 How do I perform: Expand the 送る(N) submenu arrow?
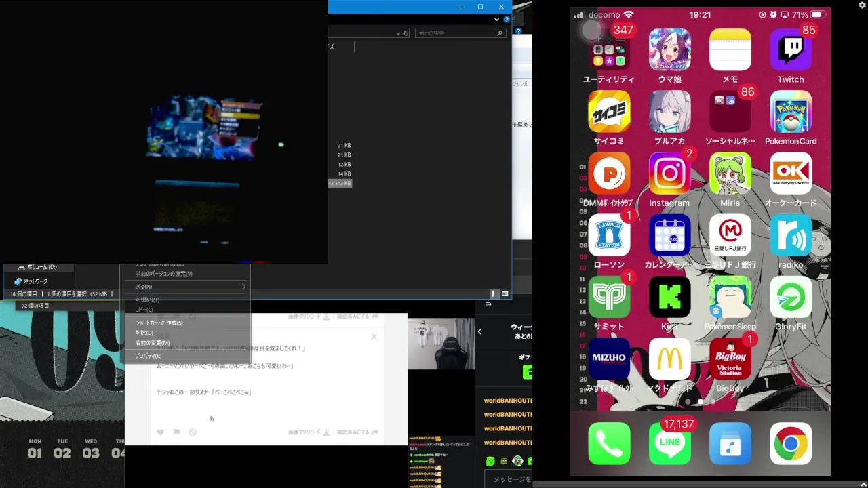[243, 287]
